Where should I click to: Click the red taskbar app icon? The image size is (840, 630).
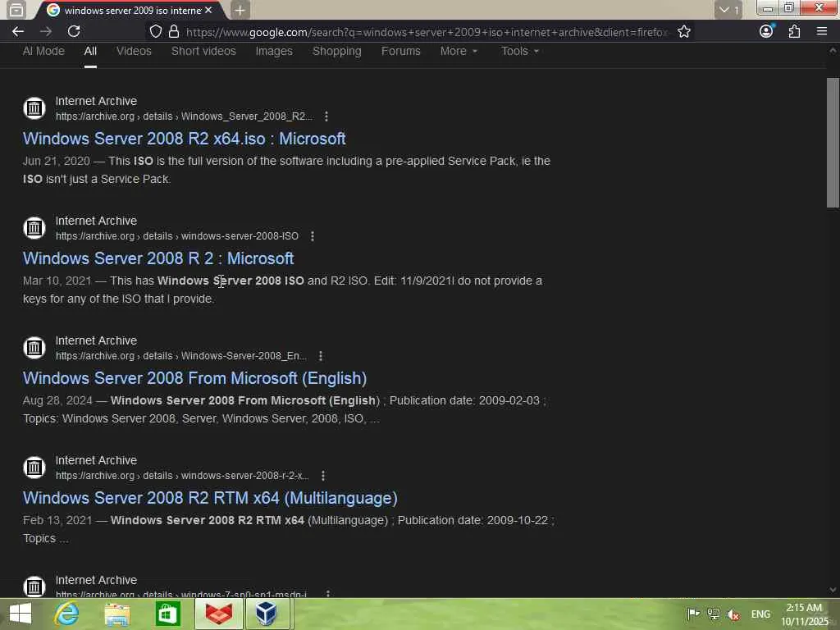tap(218, 614)
